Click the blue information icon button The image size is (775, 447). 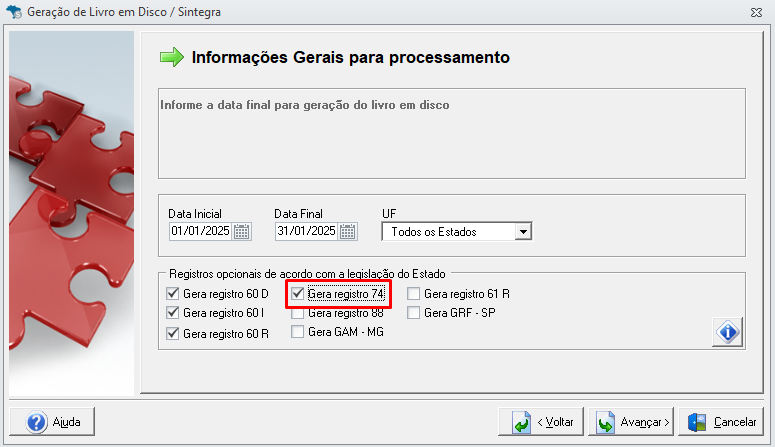(x=728, y=332)
